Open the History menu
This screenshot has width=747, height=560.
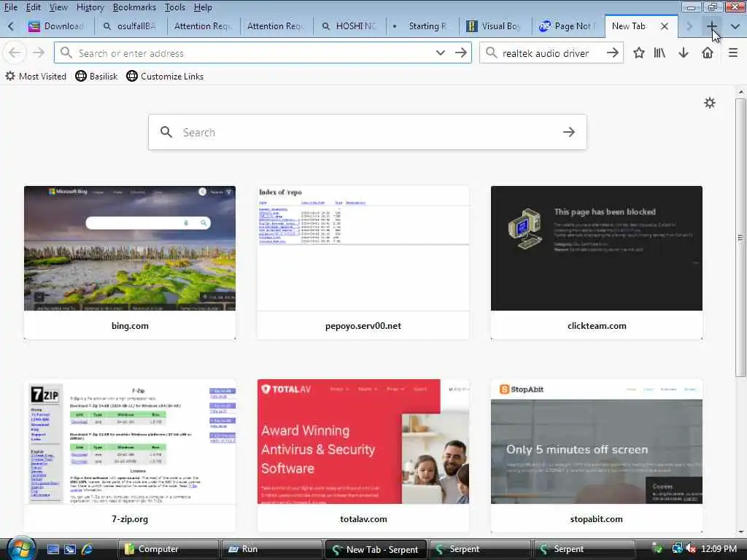90,7
